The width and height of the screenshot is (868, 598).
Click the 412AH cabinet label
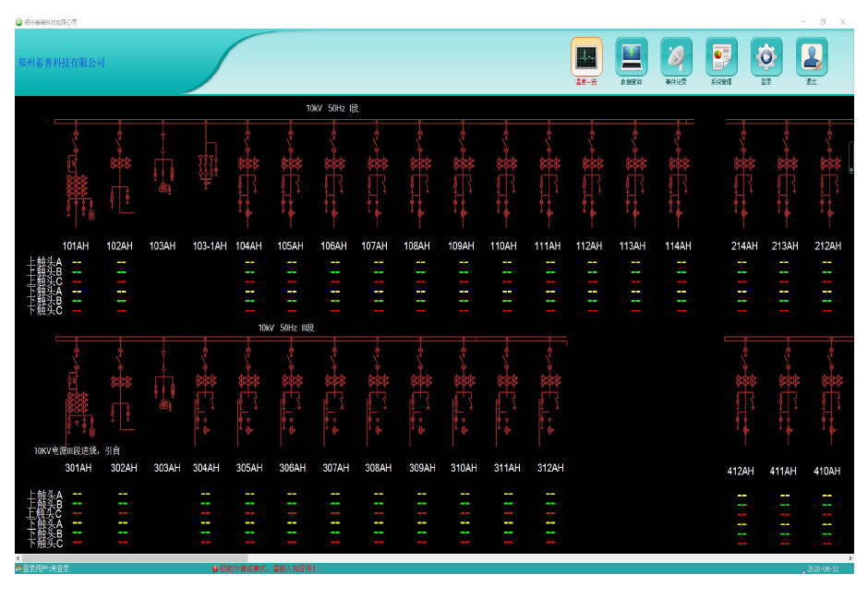(741, 472)
